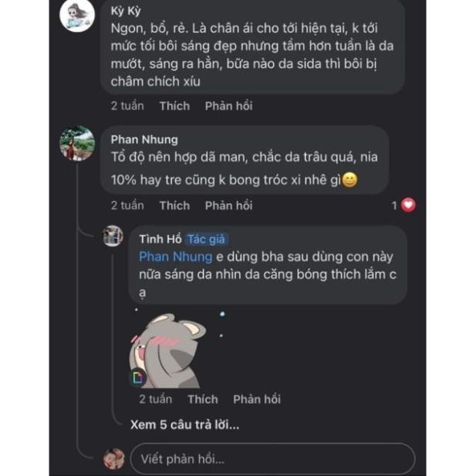Click the sticker pack icon on sticker
The width and height of the screenshot is (476, 476).
pyautogui.click(x=138, y=377)
